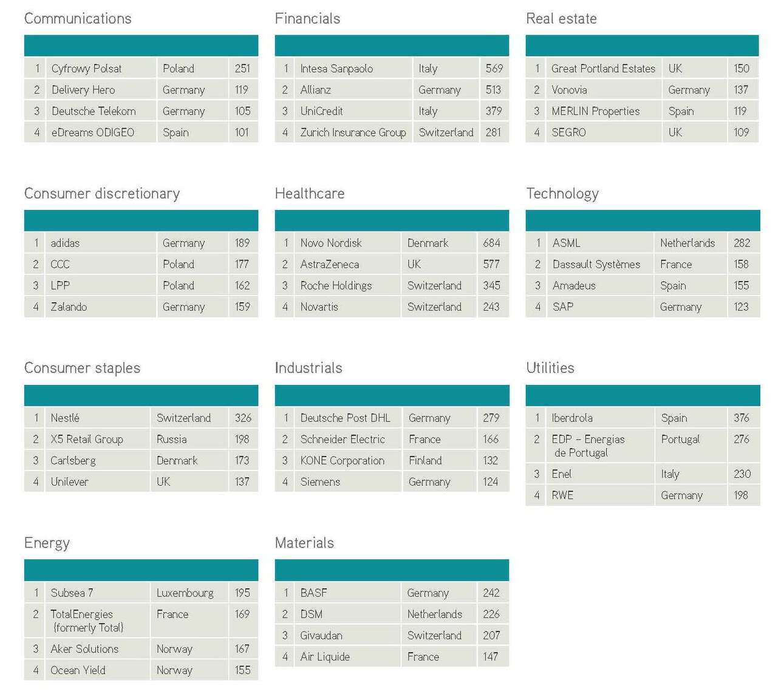Click Ocean Yield company name
The width and height of the screenshot is (784, 697).
78,670
